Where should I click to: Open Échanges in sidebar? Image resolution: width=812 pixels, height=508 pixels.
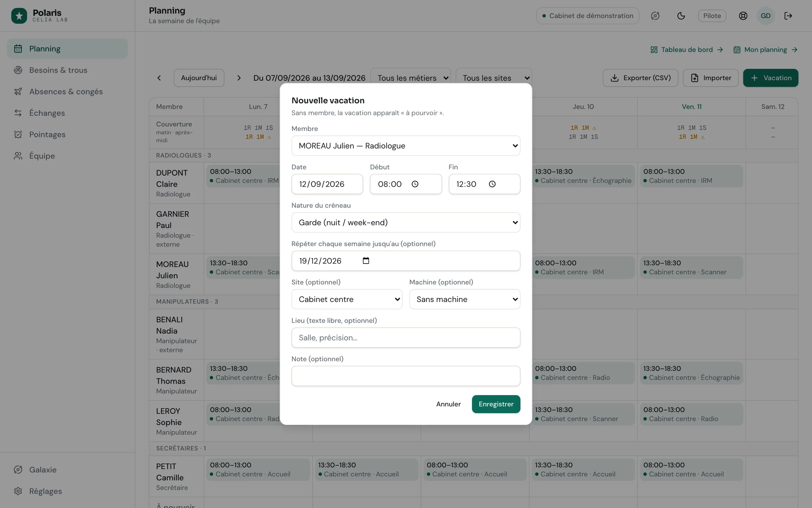67,113
